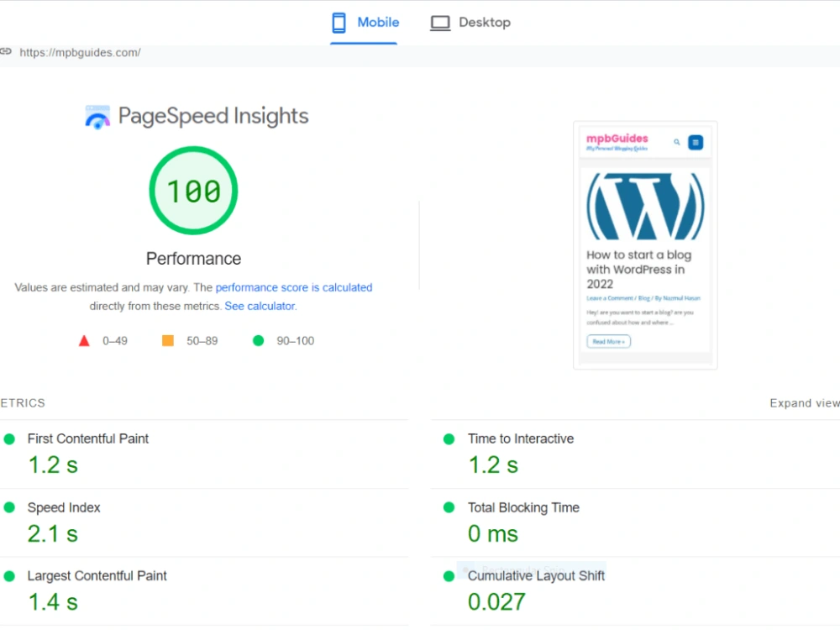Click the Cumulative Layout Shift label

[x=536, y=576]
